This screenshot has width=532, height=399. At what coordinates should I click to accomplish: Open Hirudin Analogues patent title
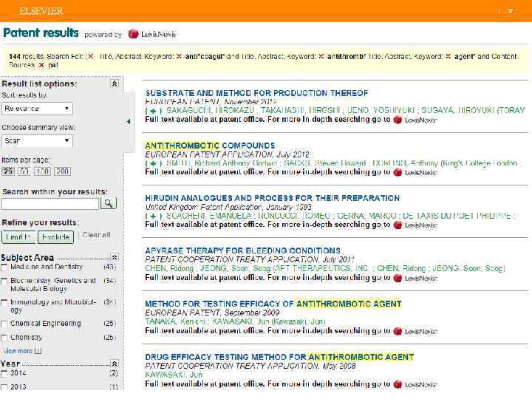(x=272, y=198)
